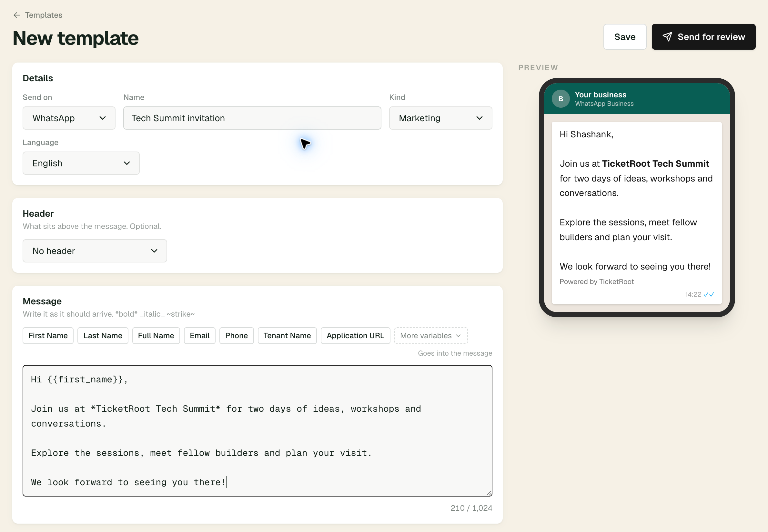Click the WhatsApp Business subtitle in preview
Image resolution: width=768 pixels, height=532 pixels.
point(604,104)
